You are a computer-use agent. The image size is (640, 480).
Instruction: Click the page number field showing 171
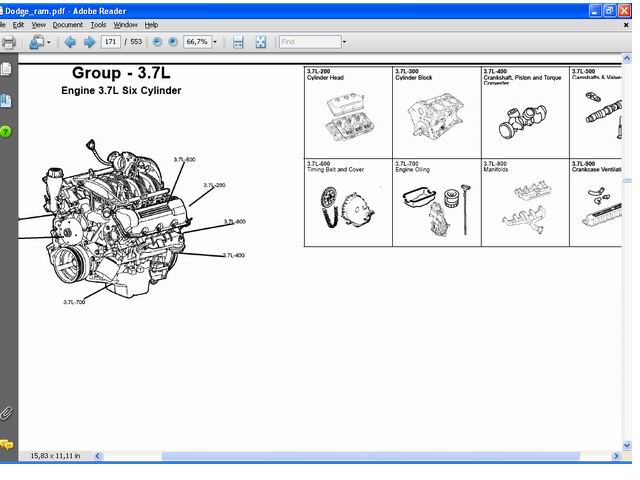[111, 42]
